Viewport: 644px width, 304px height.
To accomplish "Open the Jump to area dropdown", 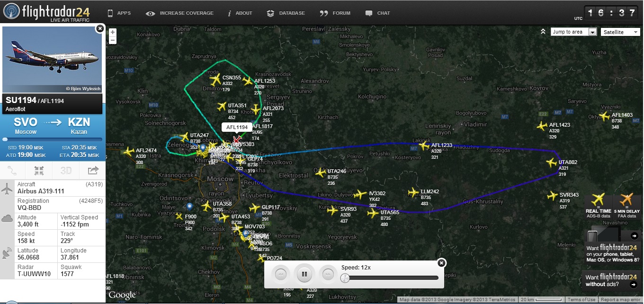I will tap(573, 32).
